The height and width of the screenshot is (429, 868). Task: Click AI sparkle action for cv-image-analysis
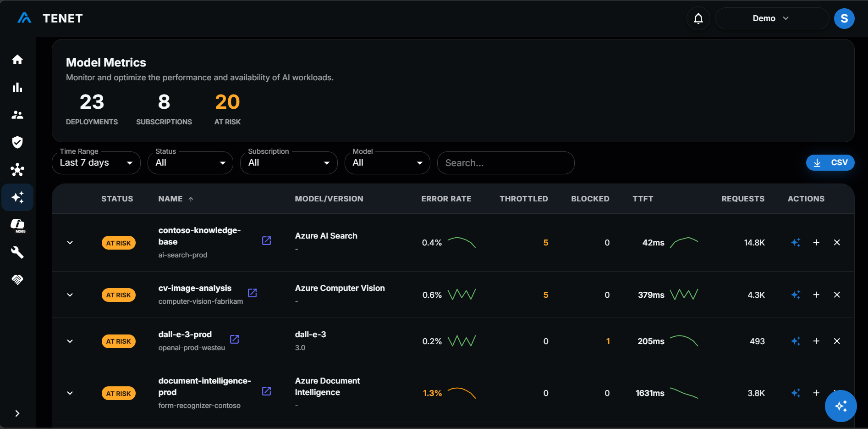point(796,295)
